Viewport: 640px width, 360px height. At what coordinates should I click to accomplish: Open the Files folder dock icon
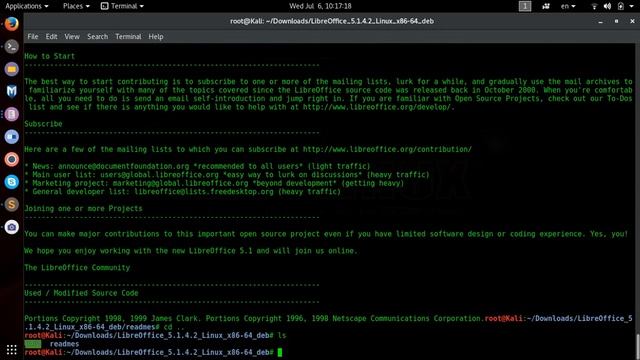(11, 69)
